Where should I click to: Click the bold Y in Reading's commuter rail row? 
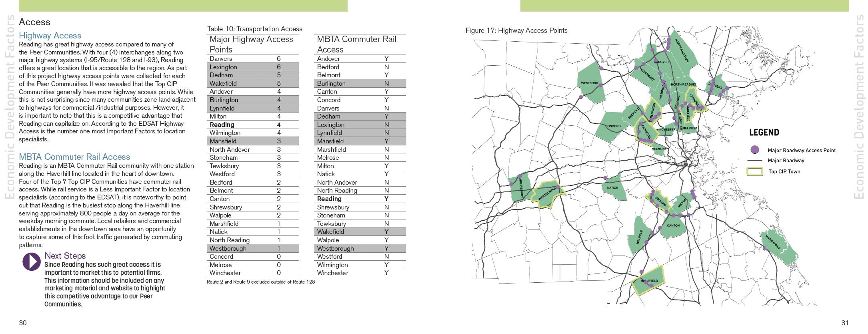[387, 199]
